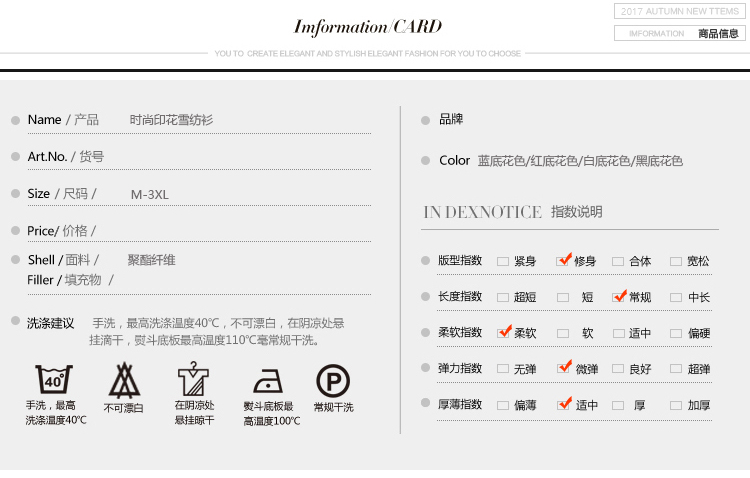Check the 超短 length checkbox
This screenshot has height=478, width=750.
pos(503,297)
